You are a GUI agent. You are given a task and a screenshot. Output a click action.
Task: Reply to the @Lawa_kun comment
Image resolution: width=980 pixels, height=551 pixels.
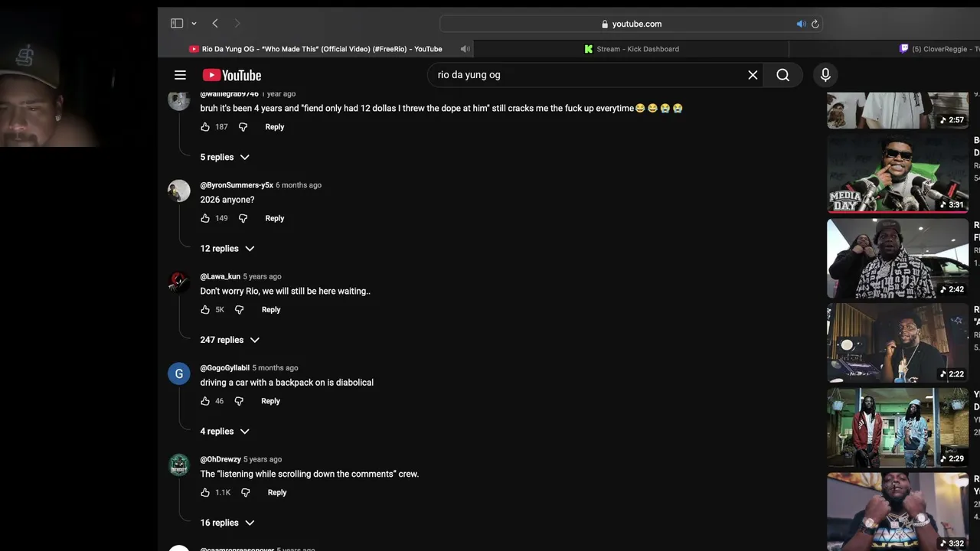coord(271,310)
